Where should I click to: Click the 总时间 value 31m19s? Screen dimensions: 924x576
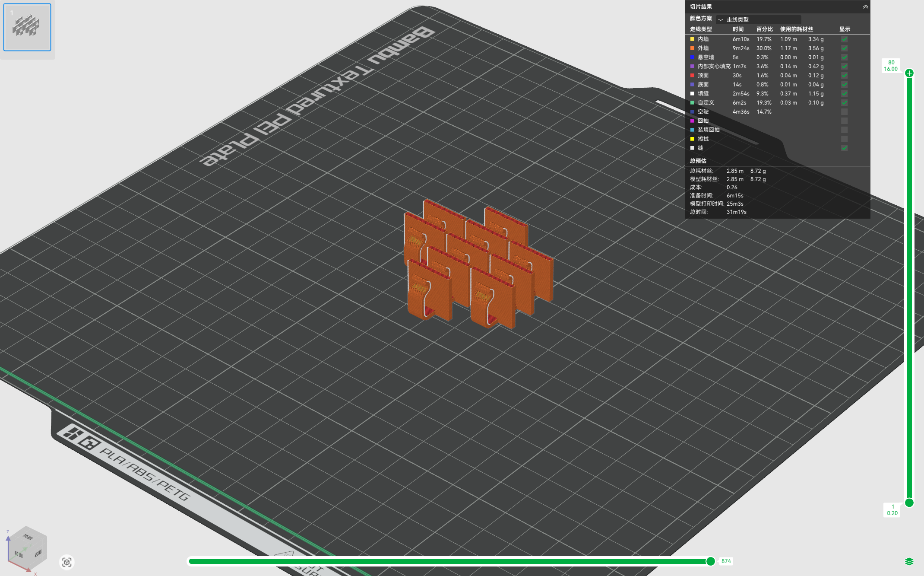[x=737, y=212]
